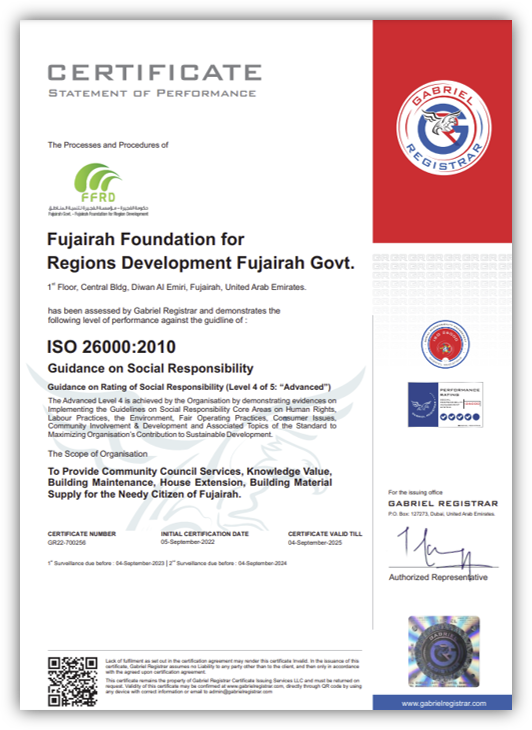
Task: Click the QR code at bottom left
Action: click(x=73, y=681)
